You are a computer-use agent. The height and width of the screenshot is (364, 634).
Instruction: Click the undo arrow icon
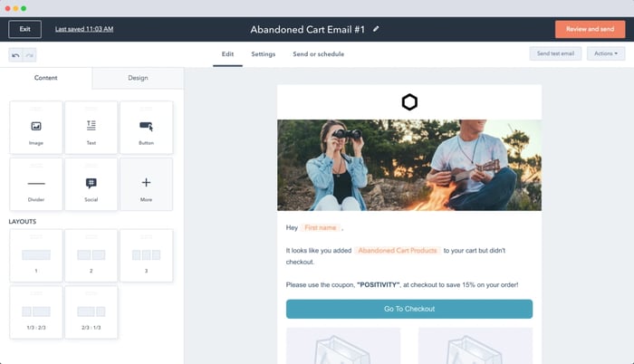15,55
